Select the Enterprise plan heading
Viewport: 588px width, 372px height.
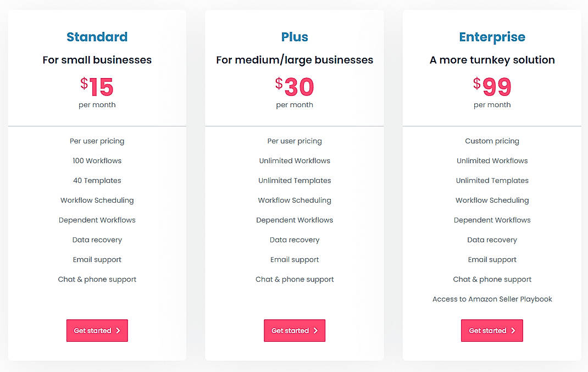492,37
